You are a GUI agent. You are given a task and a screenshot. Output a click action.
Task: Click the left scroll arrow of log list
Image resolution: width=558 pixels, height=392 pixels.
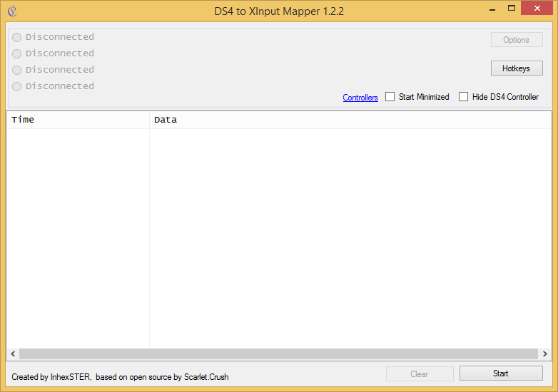13,354
